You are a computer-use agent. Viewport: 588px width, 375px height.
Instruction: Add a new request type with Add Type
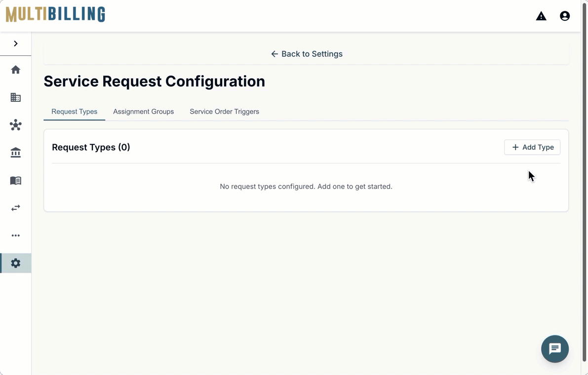[x=532, y=147]
